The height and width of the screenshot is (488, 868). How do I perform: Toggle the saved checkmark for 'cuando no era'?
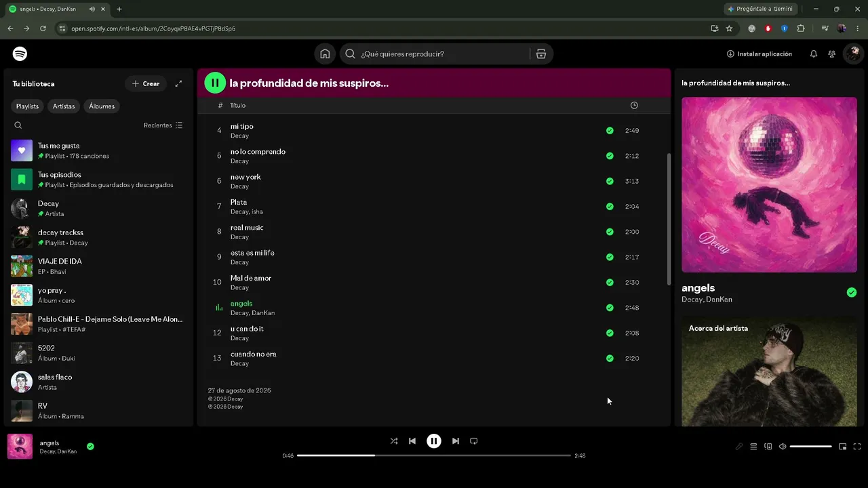[610, 359]
